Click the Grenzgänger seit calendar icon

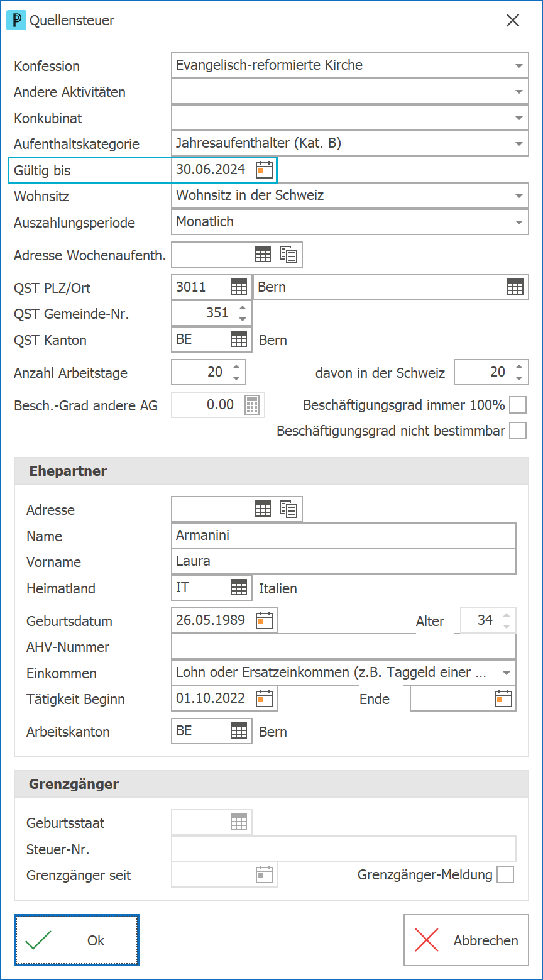point(265,874)
